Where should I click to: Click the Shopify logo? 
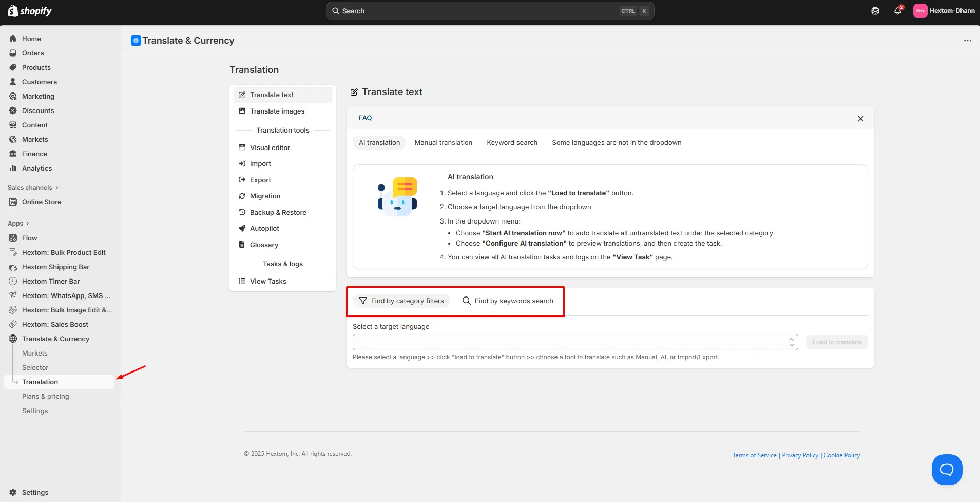coord(30,11)
